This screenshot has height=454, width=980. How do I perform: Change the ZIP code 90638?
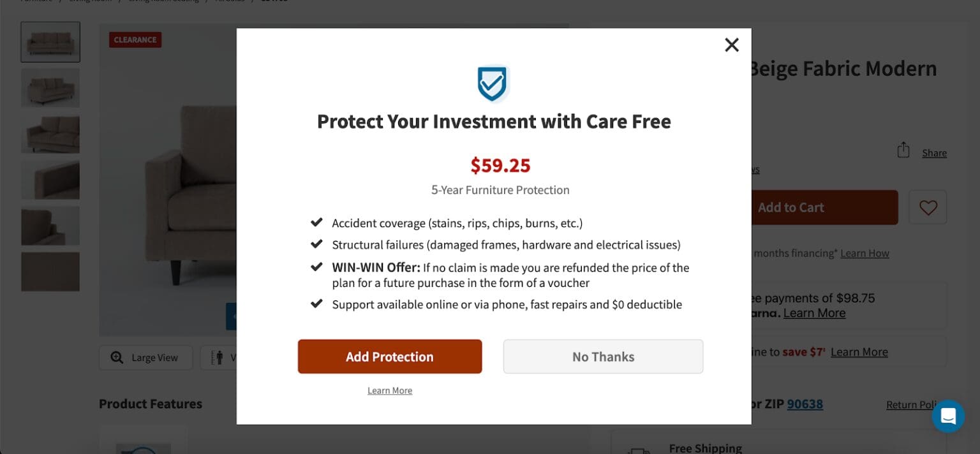[805, 404]
